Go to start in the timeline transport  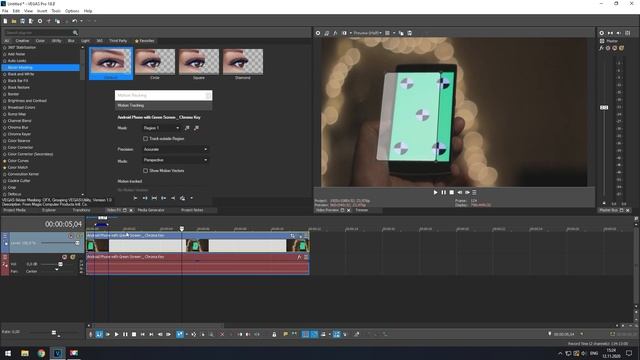[142, 334]
